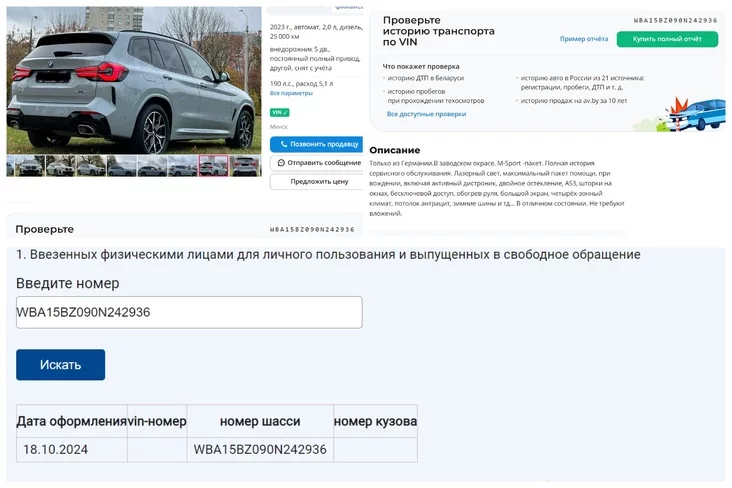Open 'Все параметры' link
This screenshot has width=732, height=488.
click(x=291, y=93)
